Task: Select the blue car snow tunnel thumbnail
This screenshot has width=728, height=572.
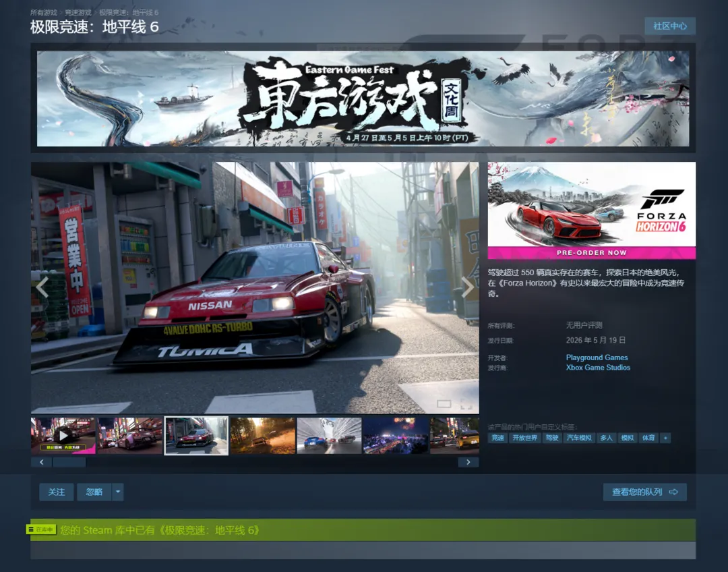Action: coord(329,435)
